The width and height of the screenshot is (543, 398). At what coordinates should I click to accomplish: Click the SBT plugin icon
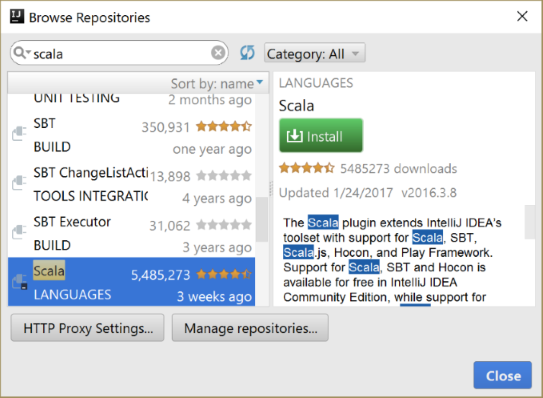coord(19,133)
